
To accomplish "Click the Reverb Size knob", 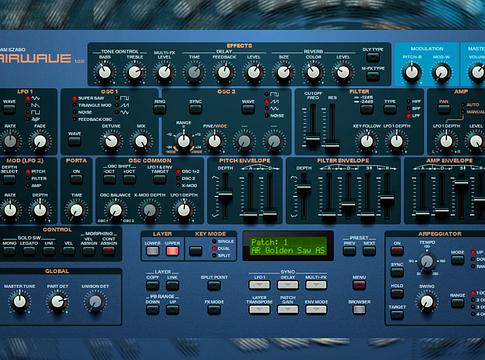I will 284,72.
